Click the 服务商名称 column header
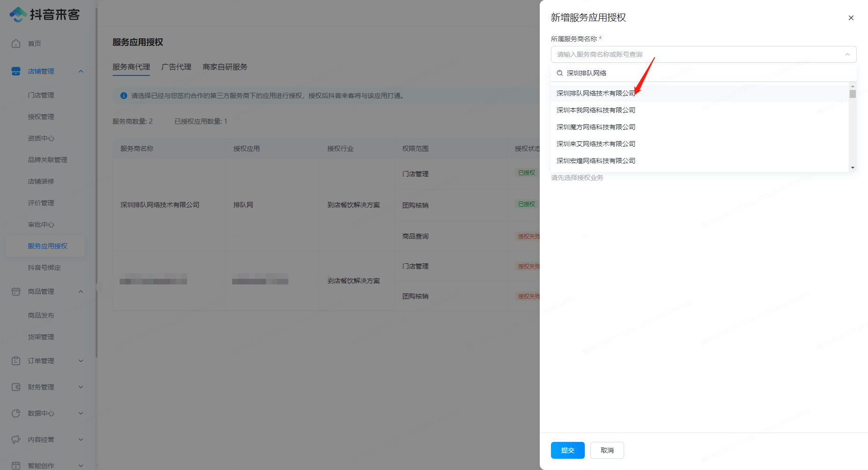 tap(137, 149)
